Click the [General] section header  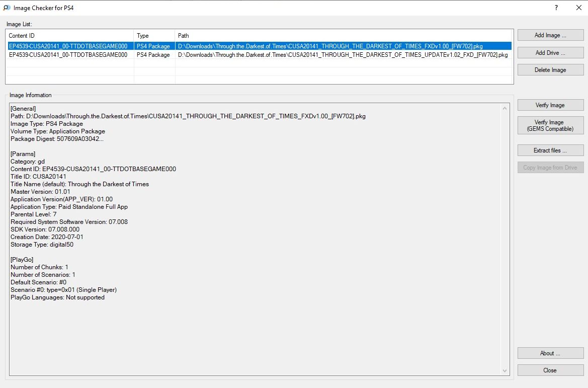pyautogui.click(x=23, y=108)
